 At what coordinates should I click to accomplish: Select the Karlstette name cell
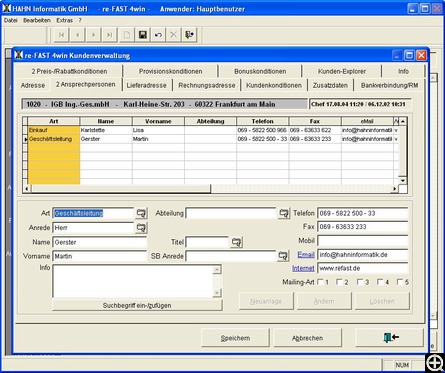(106, 130)
